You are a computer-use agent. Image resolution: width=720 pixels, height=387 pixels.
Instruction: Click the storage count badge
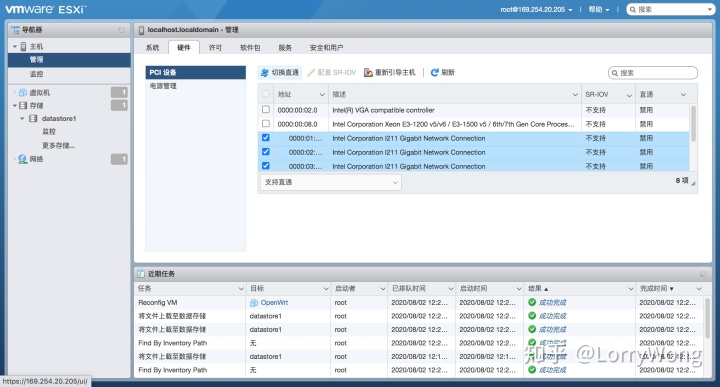point(119,106)
